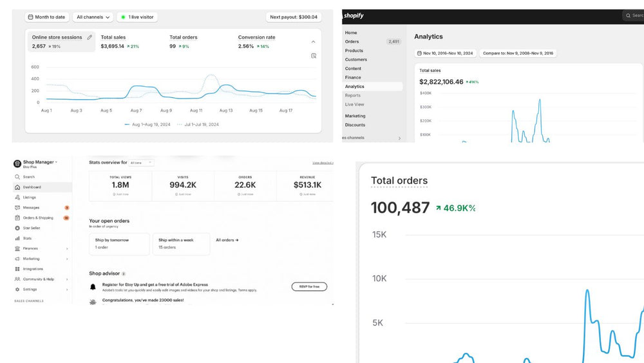The image size is (644, 363).
Task: Click the Month to date button
Action: [x=48, y=17]
